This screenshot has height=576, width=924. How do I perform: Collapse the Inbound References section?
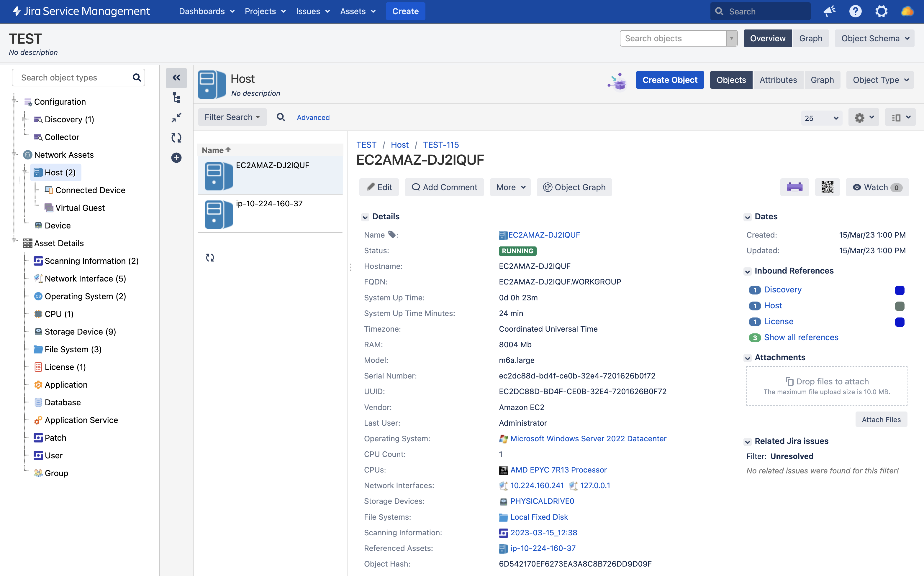748,271
